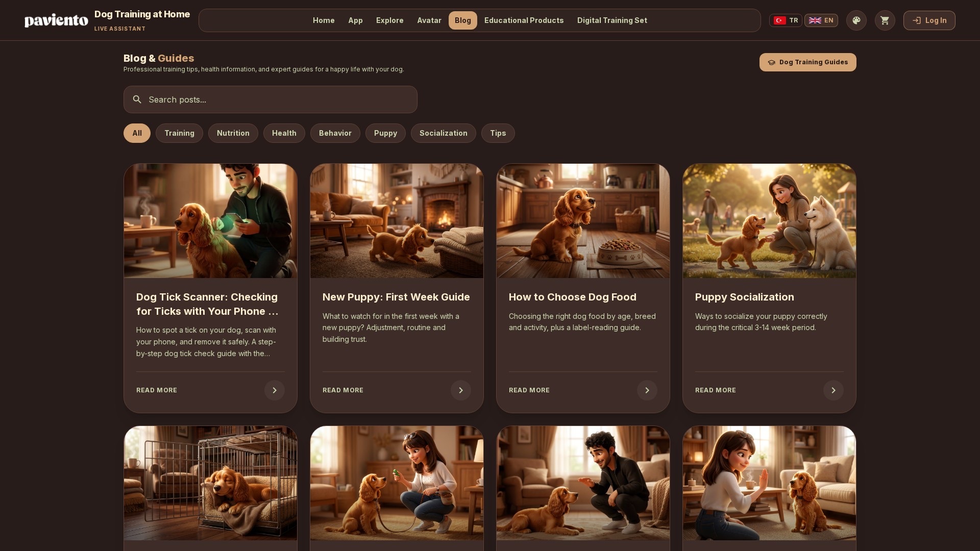Open the theme palette icon

(856, 20)
